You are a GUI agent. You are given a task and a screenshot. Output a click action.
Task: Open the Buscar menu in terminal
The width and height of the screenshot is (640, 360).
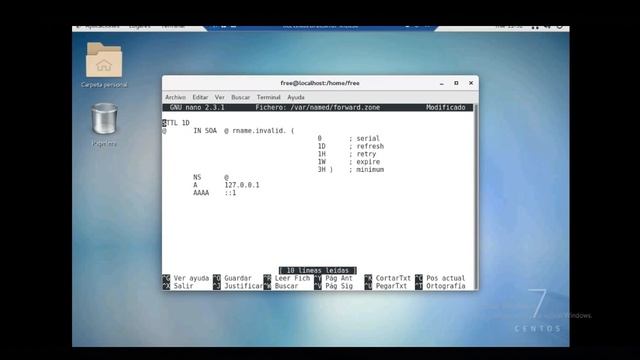click(240, 97)
